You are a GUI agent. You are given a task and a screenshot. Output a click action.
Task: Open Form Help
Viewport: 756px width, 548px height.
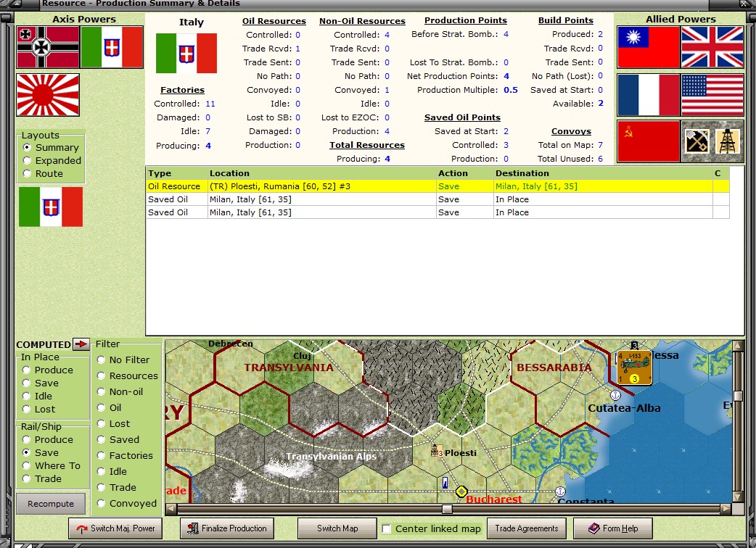click(x=613, y=528)
